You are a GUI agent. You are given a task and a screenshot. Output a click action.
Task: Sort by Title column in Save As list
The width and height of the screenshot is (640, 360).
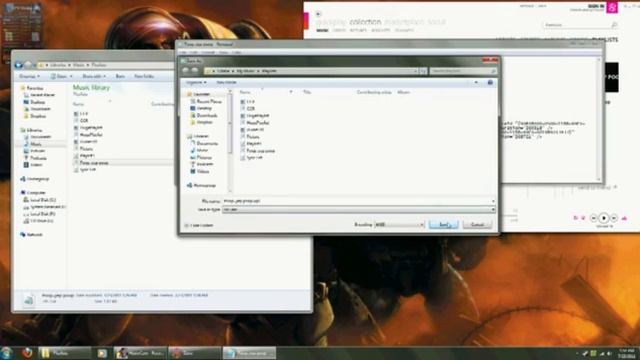click(307, 92)
